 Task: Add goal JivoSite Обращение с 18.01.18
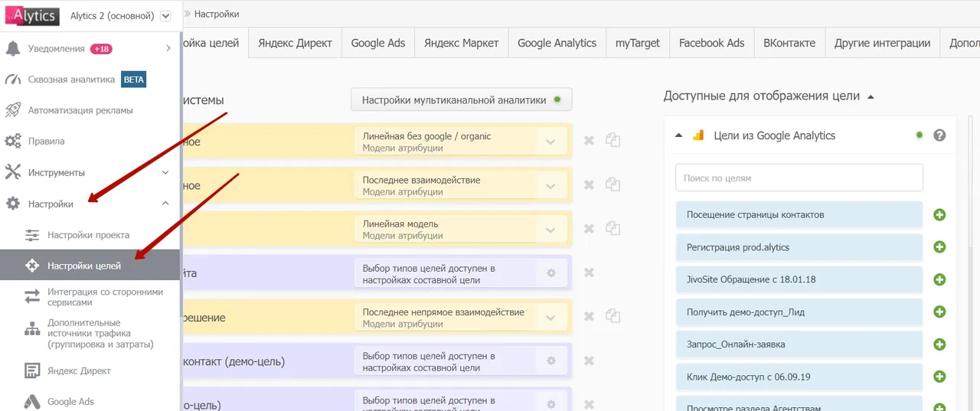tap(939, 279)
